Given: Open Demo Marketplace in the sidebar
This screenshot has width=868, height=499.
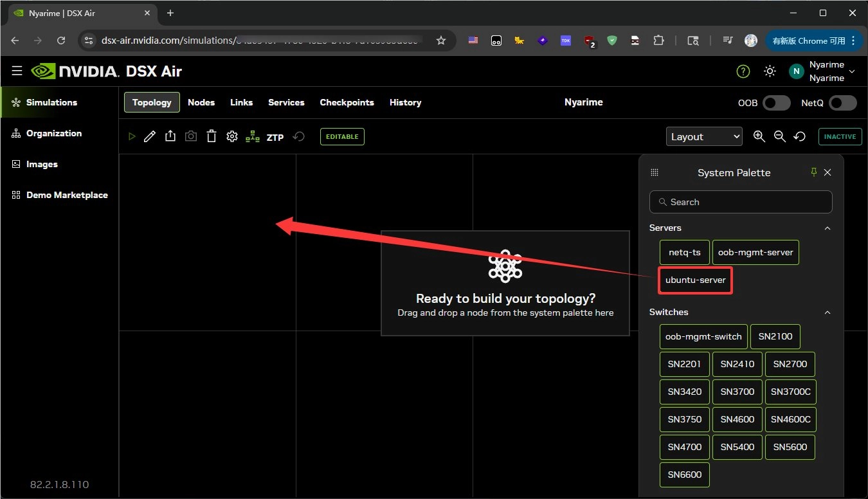Looking at the screenshot, I should [60, 195].
